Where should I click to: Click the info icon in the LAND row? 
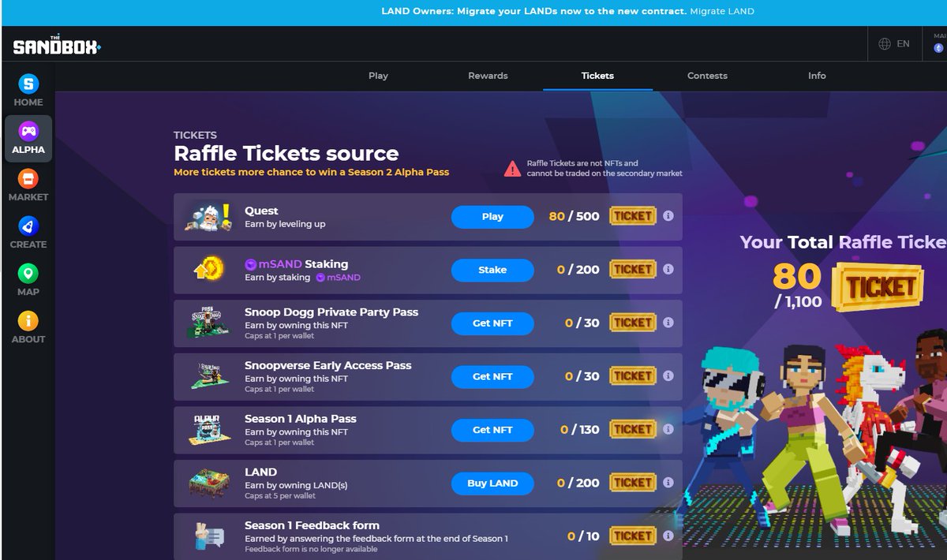click(668, 482)
